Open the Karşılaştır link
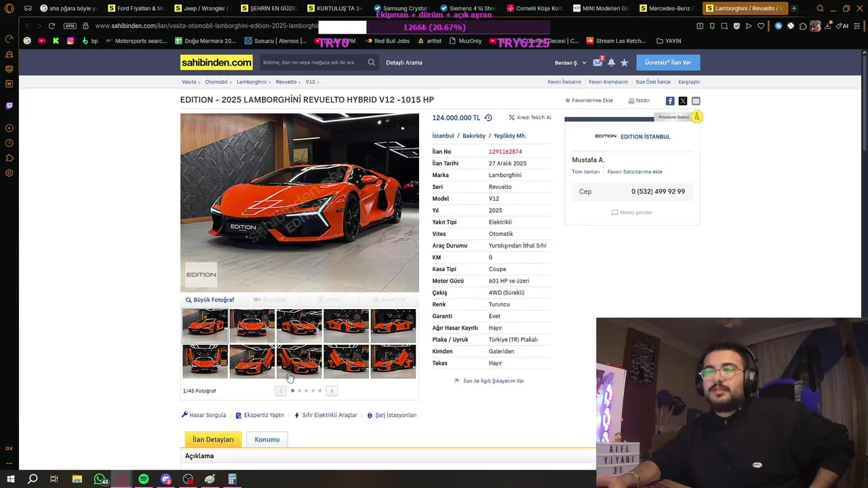The image size is (868, 488). pos(689,82)
